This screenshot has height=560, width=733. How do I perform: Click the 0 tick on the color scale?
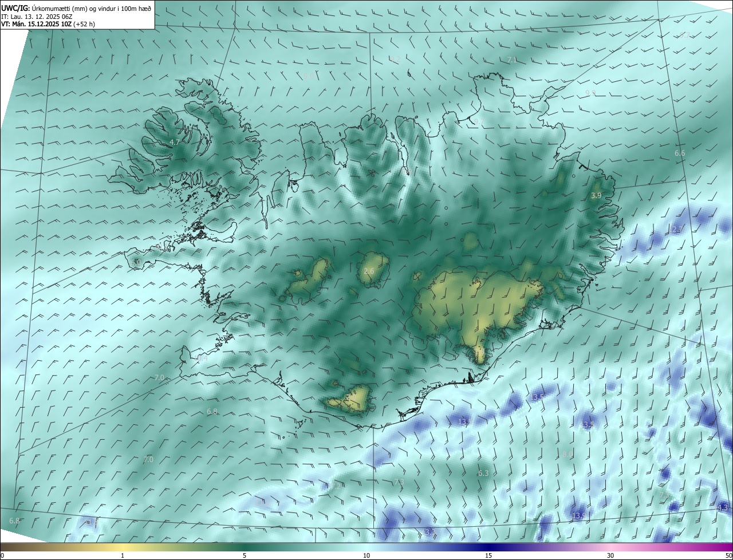2,555
